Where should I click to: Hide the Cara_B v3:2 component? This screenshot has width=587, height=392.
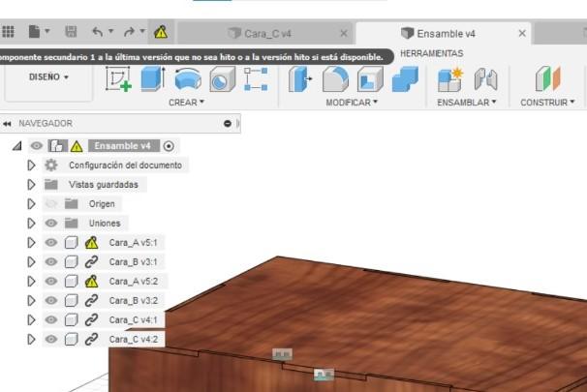point(51,300)
